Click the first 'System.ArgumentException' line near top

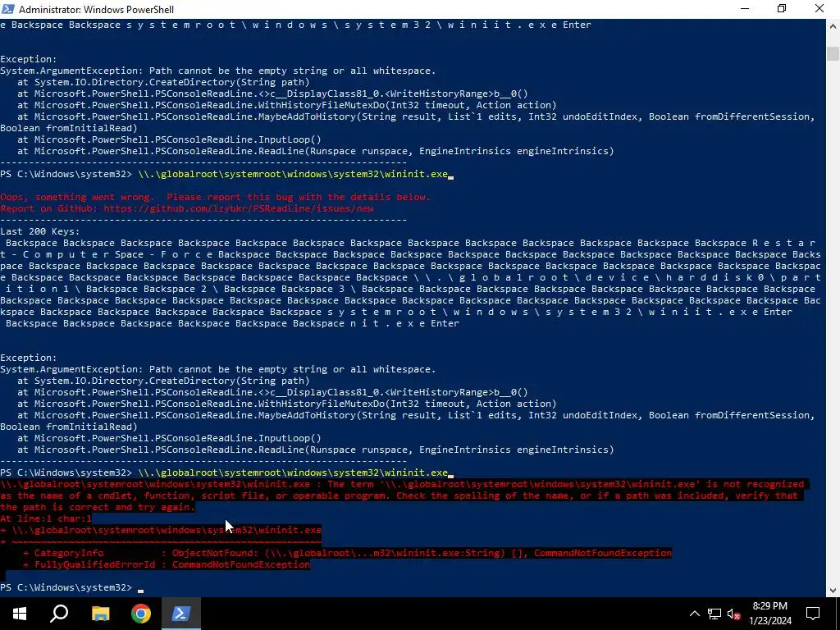[x=218, y=71]
